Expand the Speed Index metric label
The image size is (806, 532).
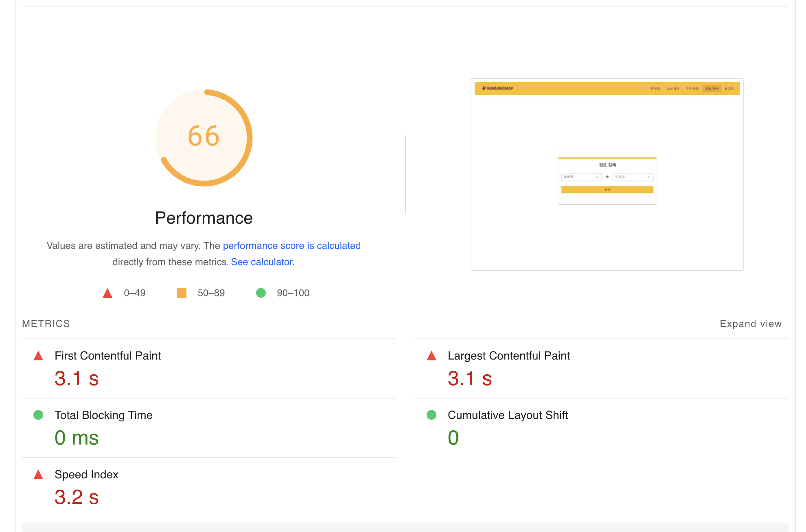pyautogui.click(x=86, y=475)
